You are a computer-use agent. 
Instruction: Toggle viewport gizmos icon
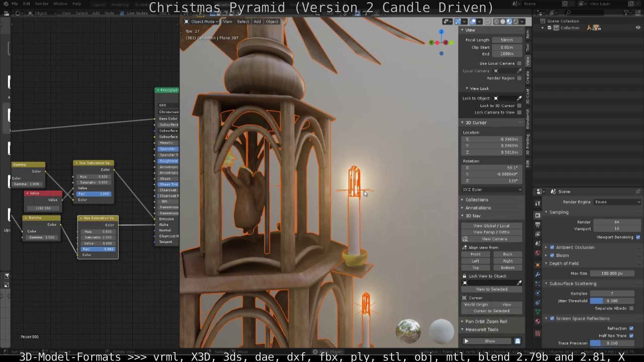[x=458, y=21]
